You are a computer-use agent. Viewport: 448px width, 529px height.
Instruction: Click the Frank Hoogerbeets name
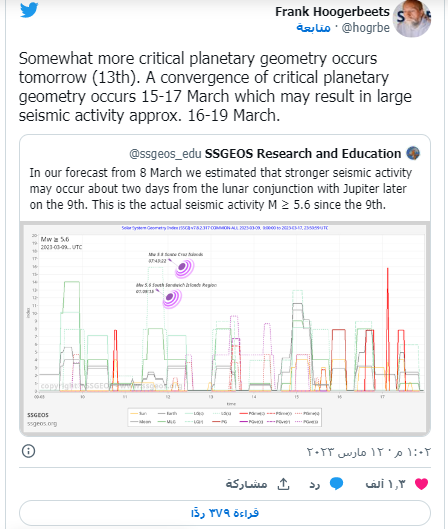pos(332,12)
